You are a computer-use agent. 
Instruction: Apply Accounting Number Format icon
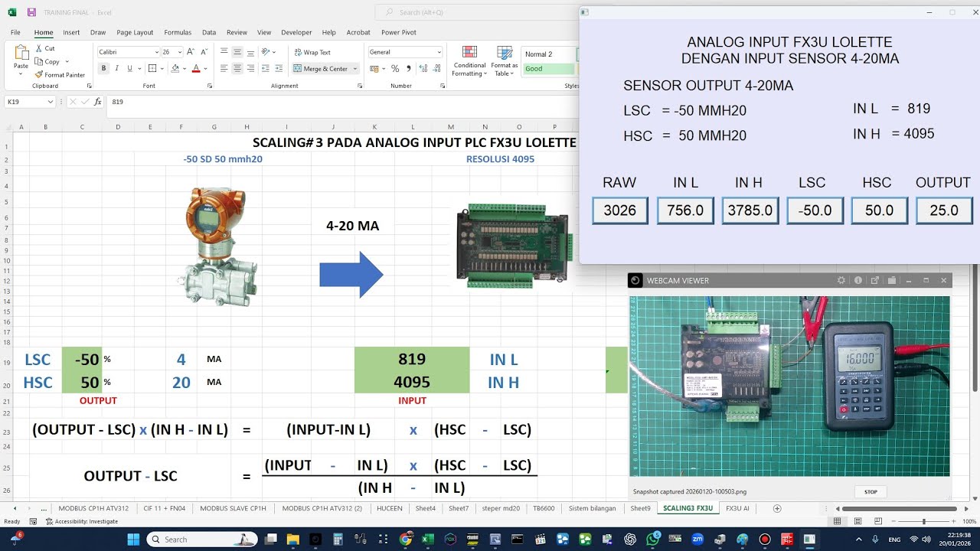[375, 68]
